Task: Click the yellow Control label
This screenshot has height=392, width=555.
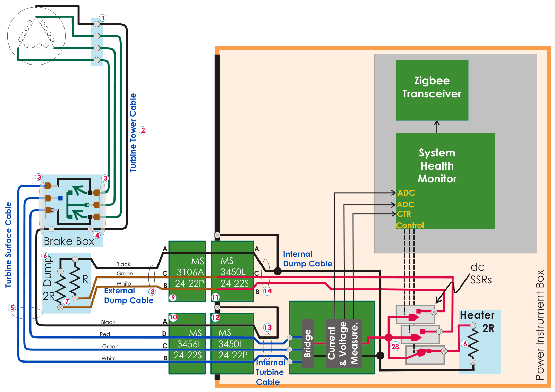Action: [410, 225]
